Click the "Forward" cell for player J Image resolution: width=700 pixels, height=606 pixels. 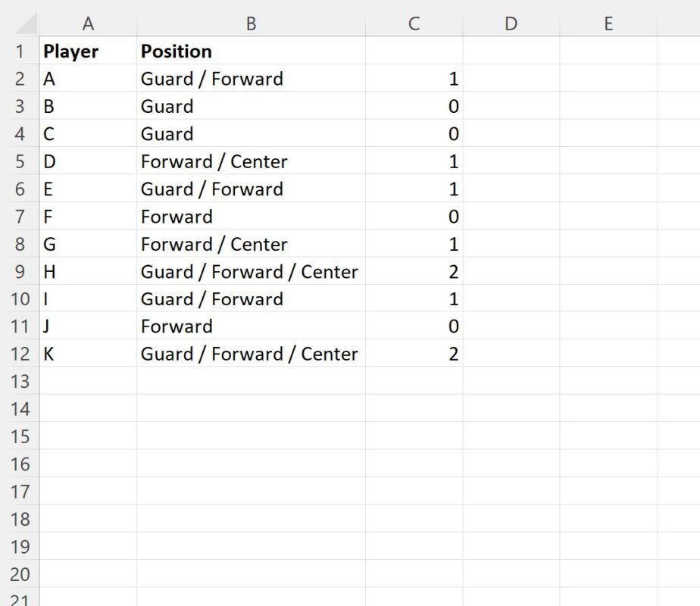coord(251,326)
